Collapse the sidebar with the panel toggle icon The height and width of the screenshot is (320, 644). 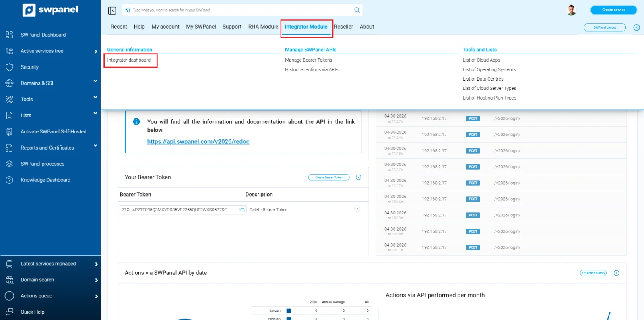112,10
